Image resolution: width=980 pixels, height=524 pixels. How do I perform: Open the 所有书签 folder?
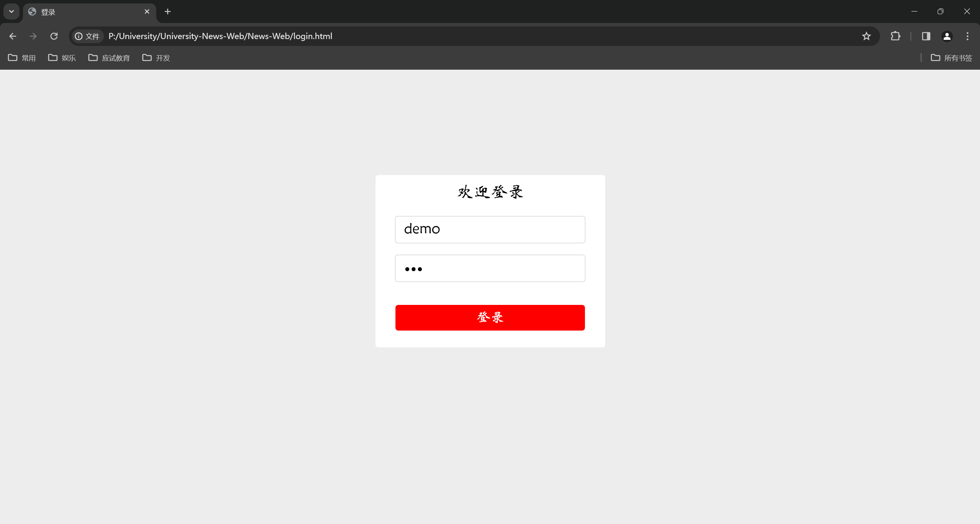click(x=951, y=58)
